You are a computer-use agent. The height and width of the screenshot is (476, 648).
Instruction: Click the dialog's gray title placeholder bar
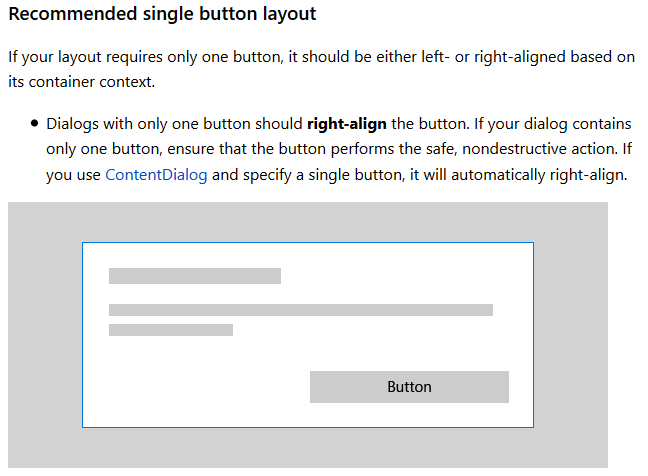[x=195, y=276]
